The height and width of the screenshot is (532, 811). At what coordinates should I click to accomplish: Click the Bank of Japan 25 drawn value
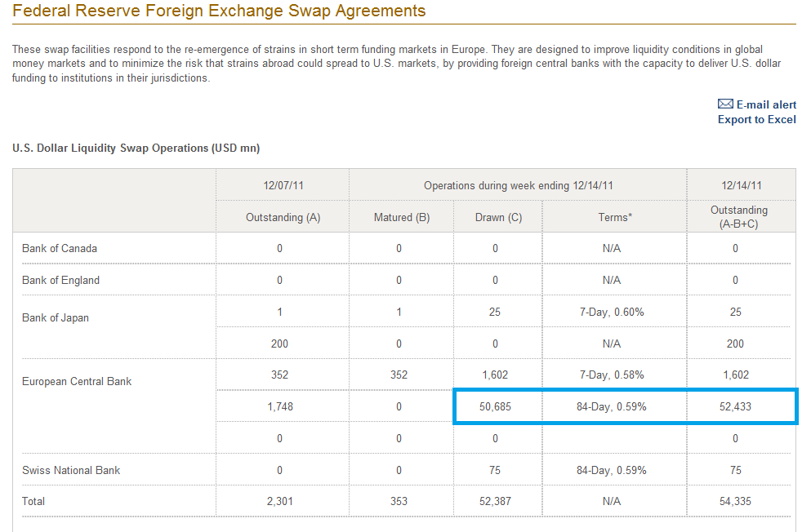(x=494, y=312)
